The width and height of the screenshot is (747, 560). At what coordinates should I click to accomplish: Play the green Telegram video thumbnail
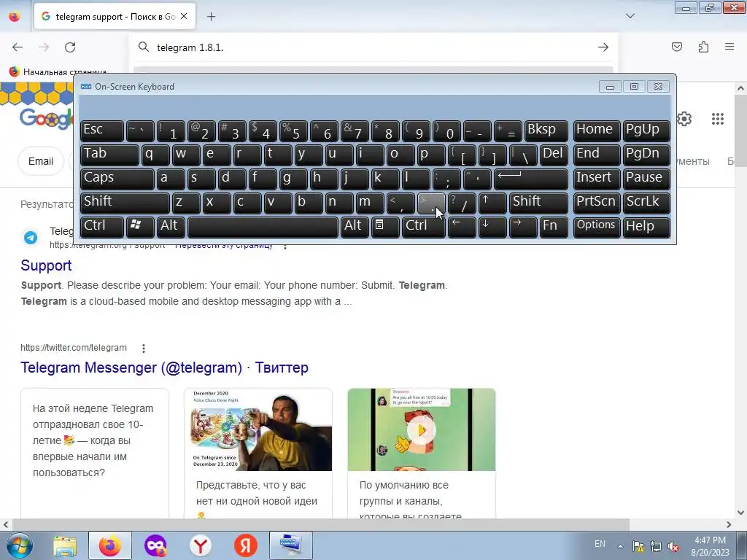click(x=422, y=429)
